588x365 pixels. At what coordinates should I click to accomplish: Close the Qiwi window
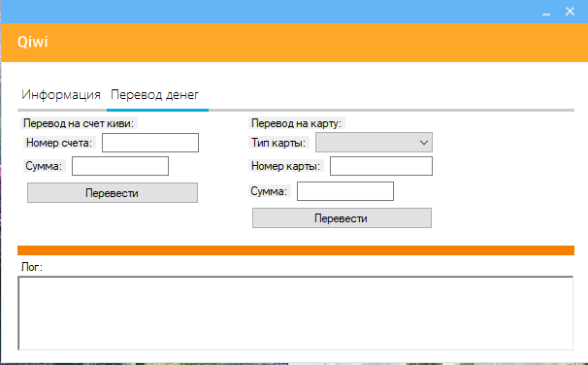click(570, 12)
